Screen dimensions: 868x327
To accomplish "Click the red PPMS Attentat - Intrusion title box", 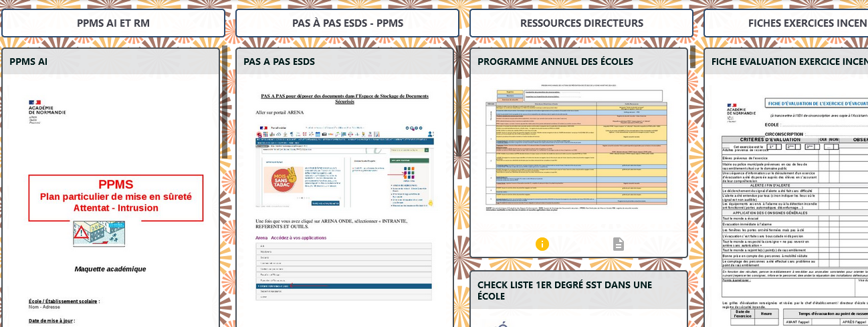I will (116, 197).
